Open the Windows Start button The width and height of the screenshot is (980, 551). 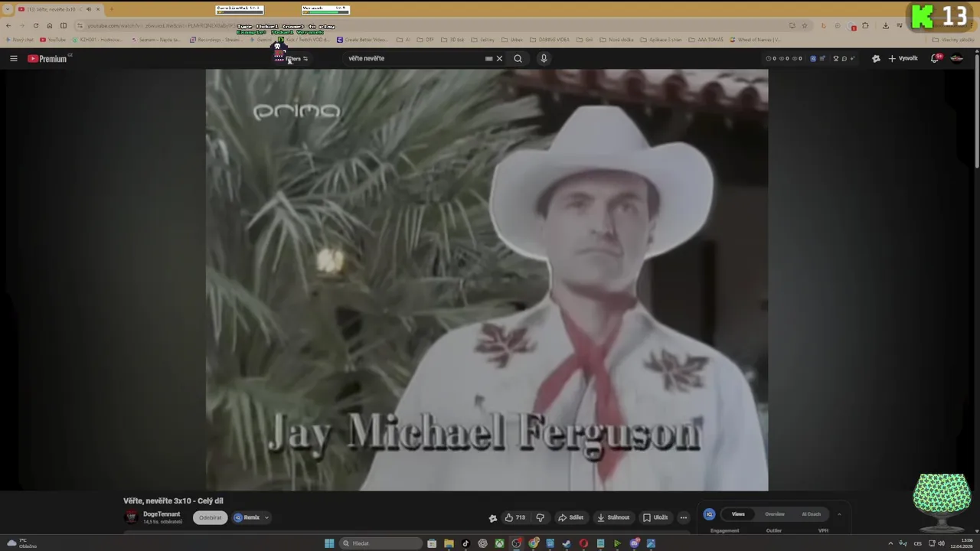(x=329, y=543)
